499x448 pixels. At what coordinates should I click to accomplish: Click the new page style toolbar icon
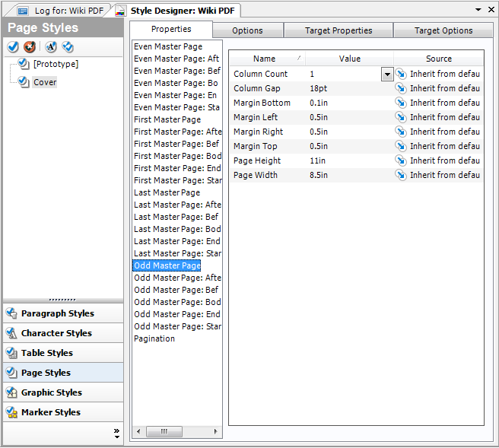(x=13, y=47)
